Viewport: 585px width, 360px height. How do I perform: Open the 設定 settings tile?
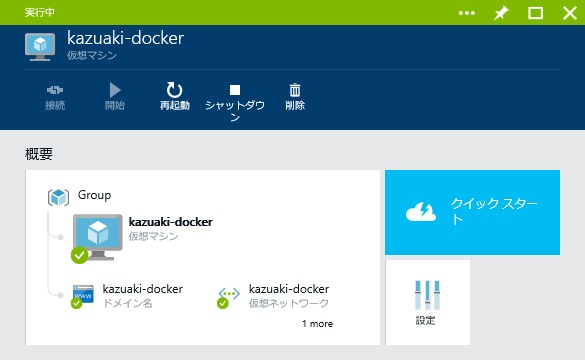pos(428,303)
